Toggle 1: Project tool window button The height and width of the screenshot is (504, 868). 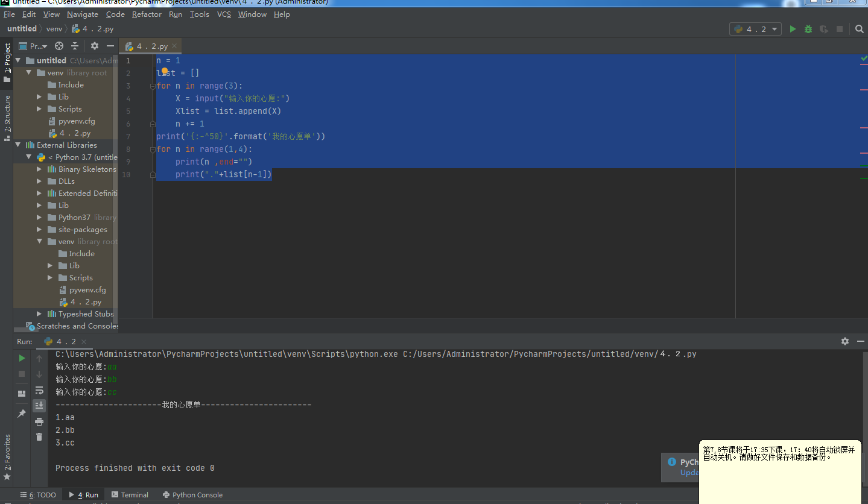coord(7,63)
